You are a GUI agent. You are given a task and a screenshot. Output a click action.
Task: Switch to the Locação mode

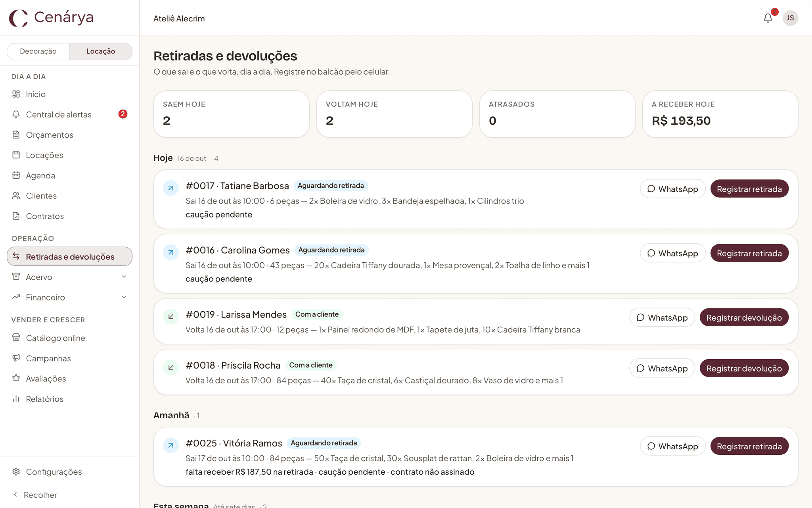click(101, 51)
